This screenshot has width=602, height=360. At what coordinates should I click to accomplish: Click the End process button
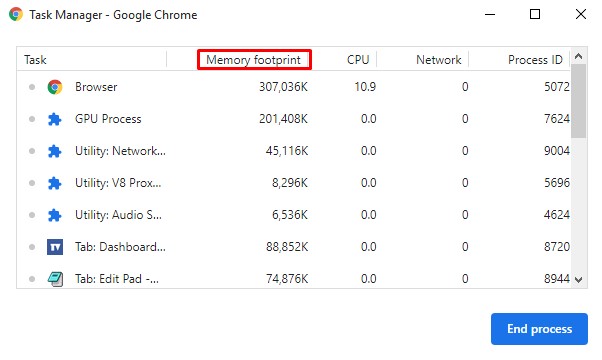coord(539,329)
